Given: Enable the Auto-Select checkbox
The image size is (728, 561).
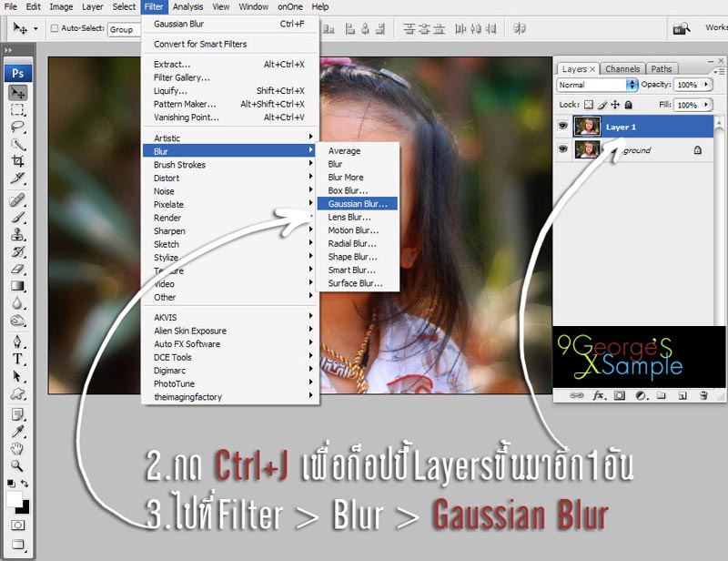Looking at the screenshot, I should coord(55,28).
